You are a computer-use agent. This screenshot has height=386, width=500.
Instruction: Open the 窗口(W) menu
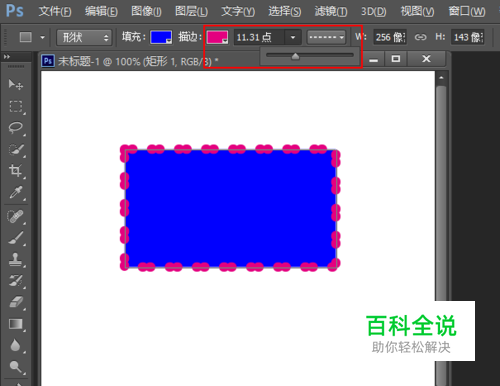click(x=467, y=11)
